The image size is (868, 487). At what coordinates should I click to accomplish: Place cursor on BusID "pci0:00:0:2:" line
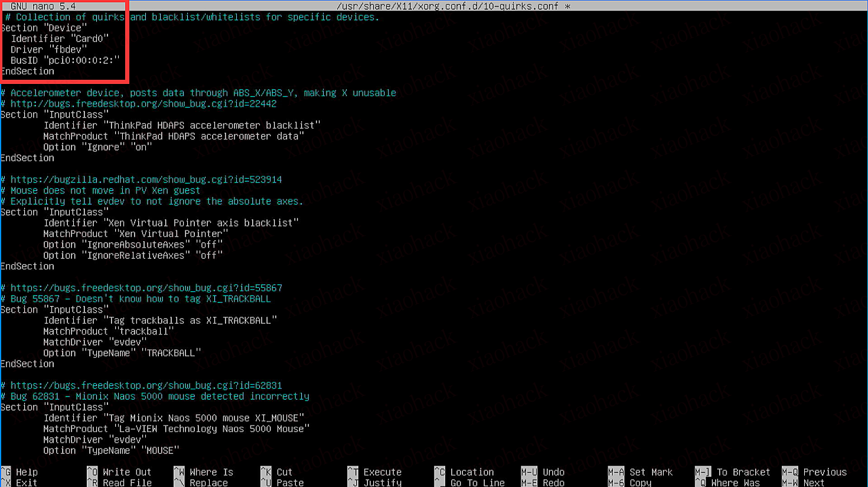tap(65, 60)
